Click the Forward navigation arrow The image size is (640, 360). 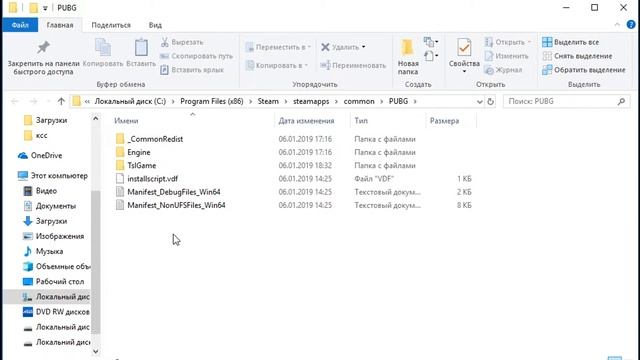pyautogui.click(x=34, y=101)
